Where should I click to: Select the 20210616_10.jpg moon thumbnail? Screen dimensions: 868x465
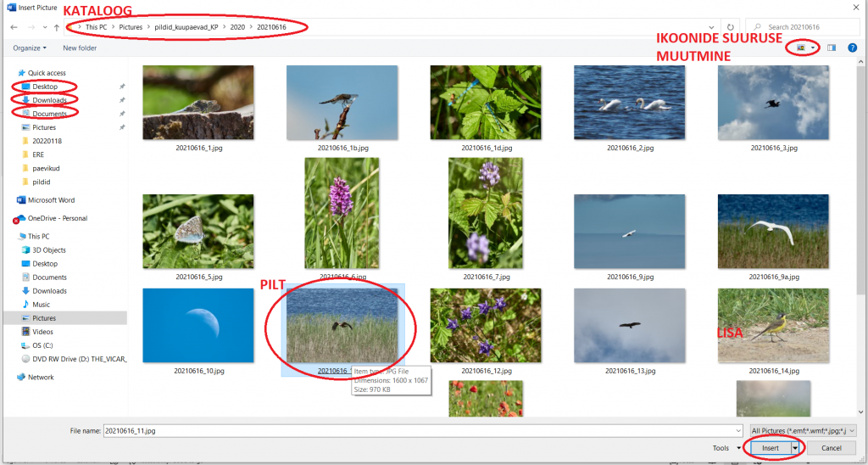click(198, 326)
